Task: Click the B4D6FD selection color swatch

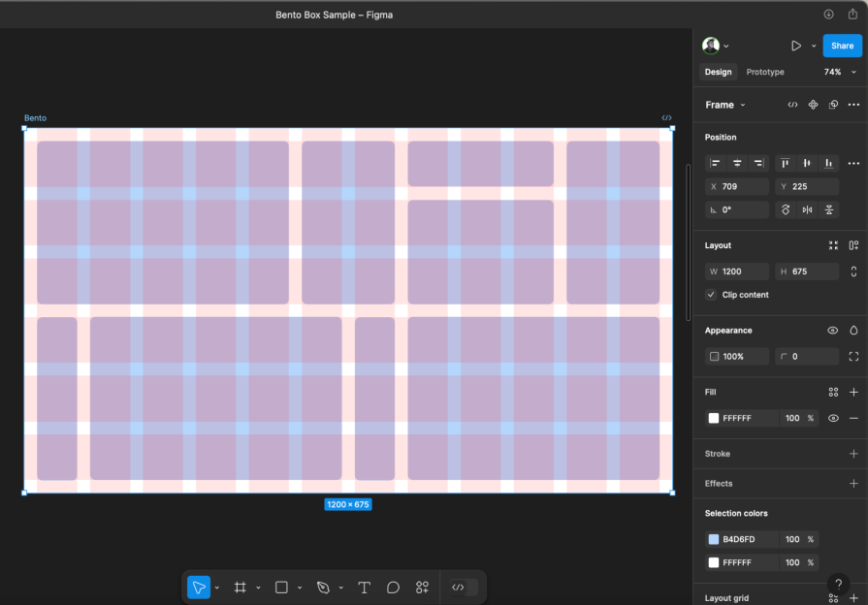Action: (x=714, y=539)
